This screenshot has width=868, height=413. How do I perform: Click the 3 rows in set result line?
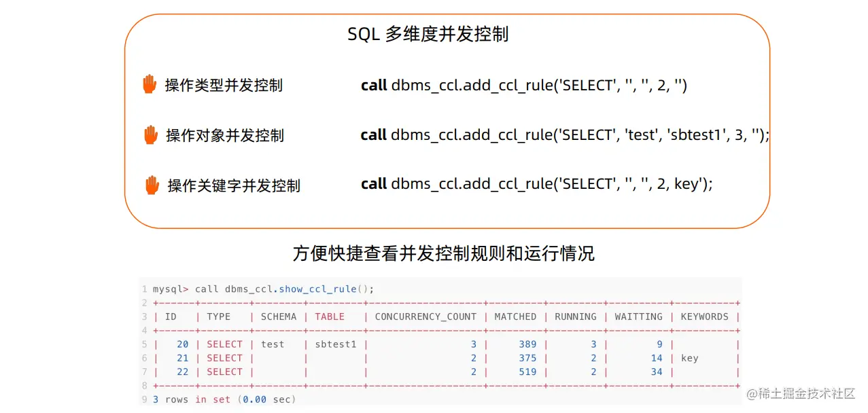click(224, 399)
